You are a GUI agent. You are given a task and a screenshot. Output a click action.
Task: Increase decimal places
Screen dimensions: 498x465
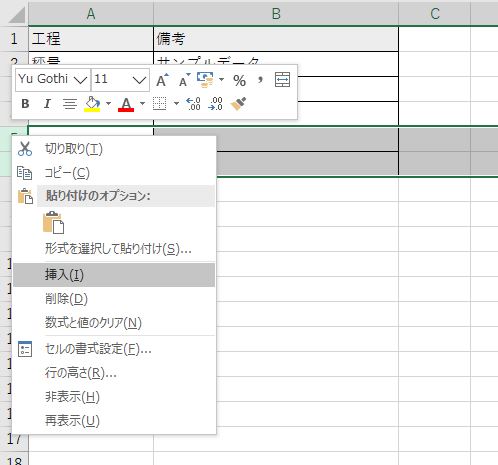click(x=193, y=104)
